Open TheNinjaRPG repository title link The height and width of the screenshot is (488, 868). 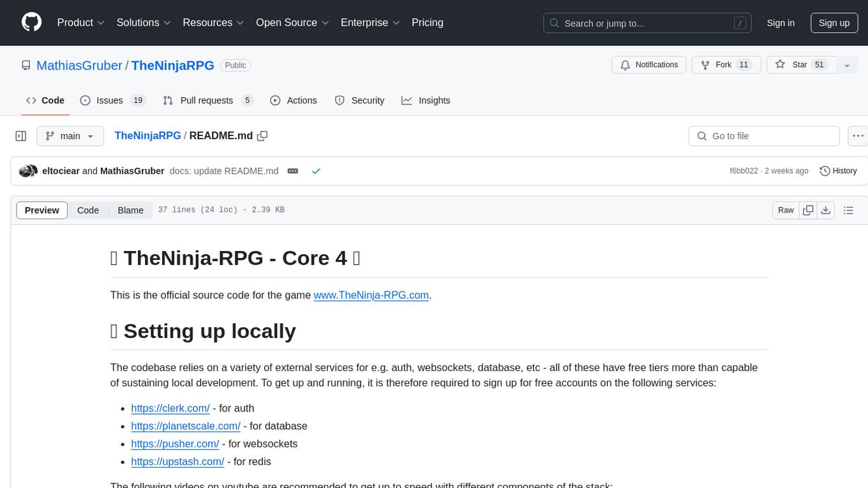coord(172,65)
